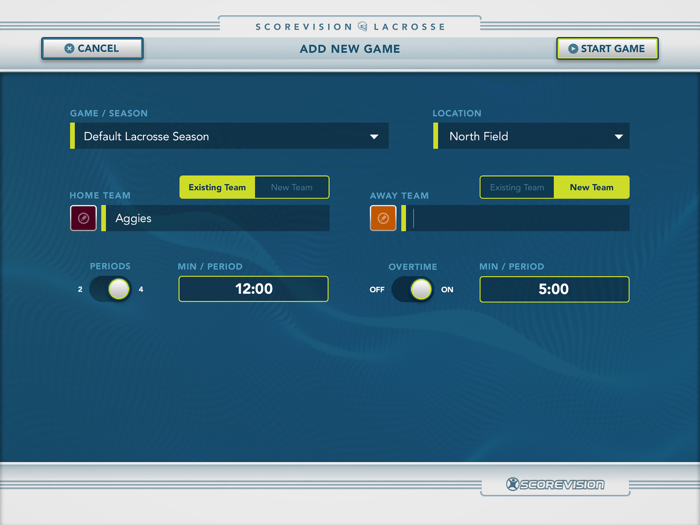Image resolution: width=700 pixels, height=525 pixels.
Task: Toggle the Overtime switch
Action: [x=412, y=289]
